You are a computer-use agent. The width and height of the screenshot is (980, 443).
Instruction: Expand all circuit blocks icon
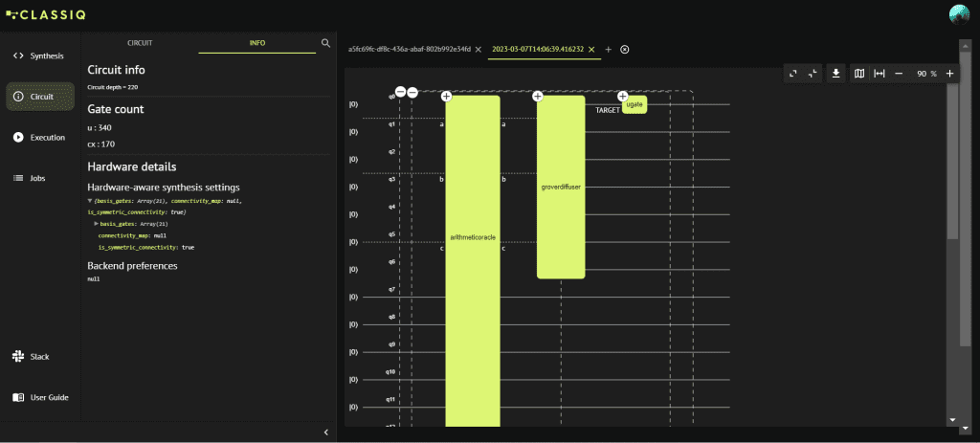793,74
